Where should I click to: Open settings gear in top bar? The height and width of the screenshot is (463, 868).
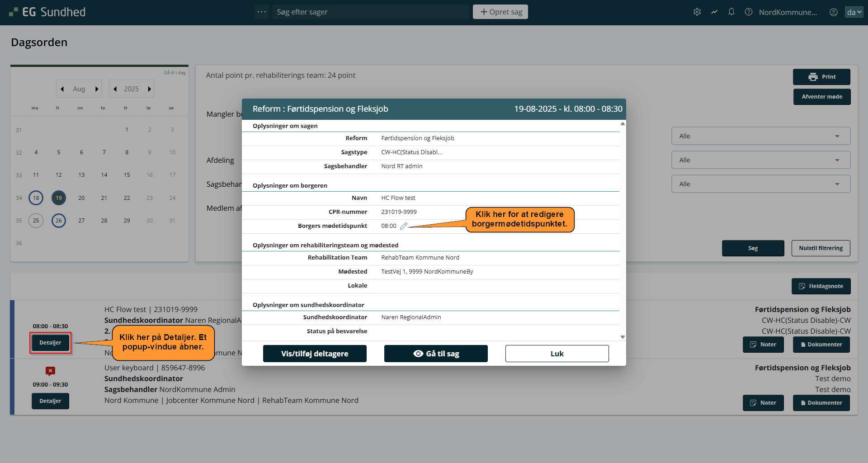pos(697,12)
